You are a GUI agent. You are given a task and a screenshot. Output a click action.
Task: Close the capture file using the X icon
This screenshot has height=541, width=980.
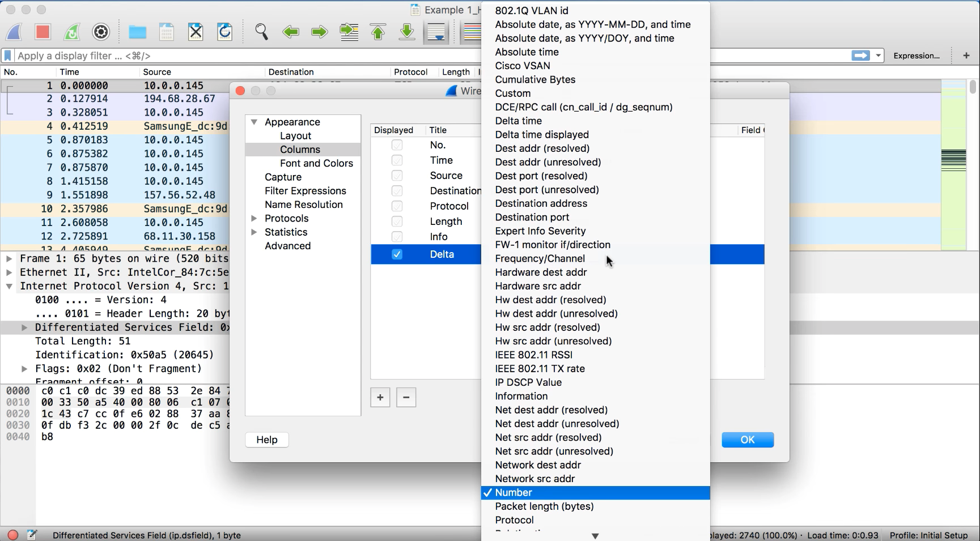tap(196, 32)
